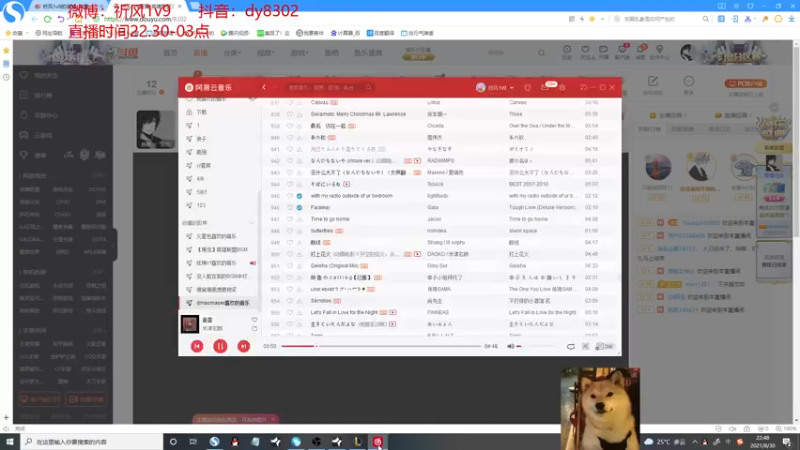Like song with my radio outside of ur bedroom

[x=290, y=196]
